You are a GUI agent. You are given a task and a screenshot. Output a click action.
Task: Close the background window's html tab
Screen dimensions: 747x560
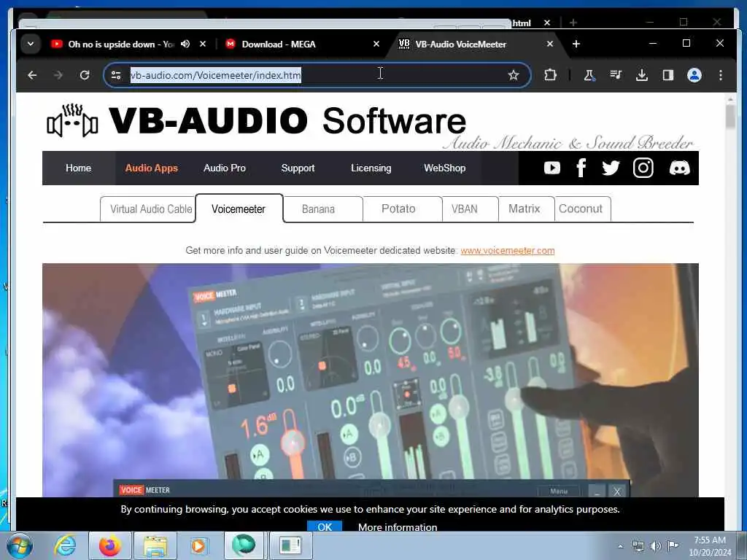[547, 23]
